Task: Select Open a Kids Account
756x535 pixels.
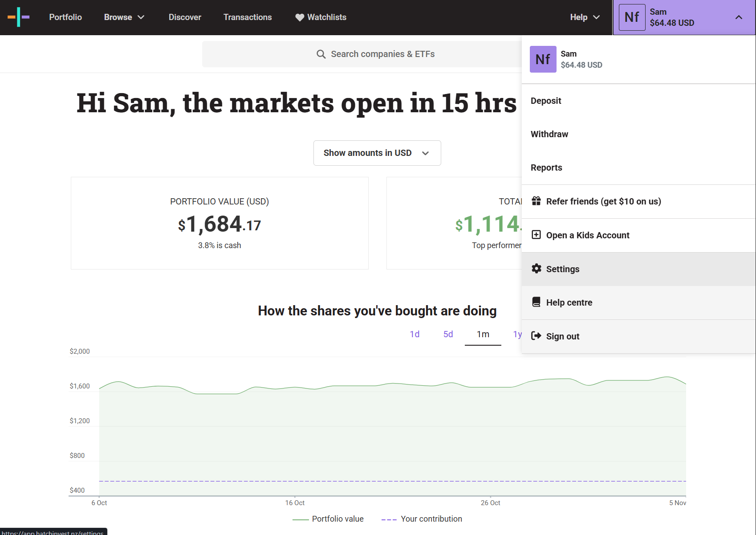Action: tap(638, 235)
